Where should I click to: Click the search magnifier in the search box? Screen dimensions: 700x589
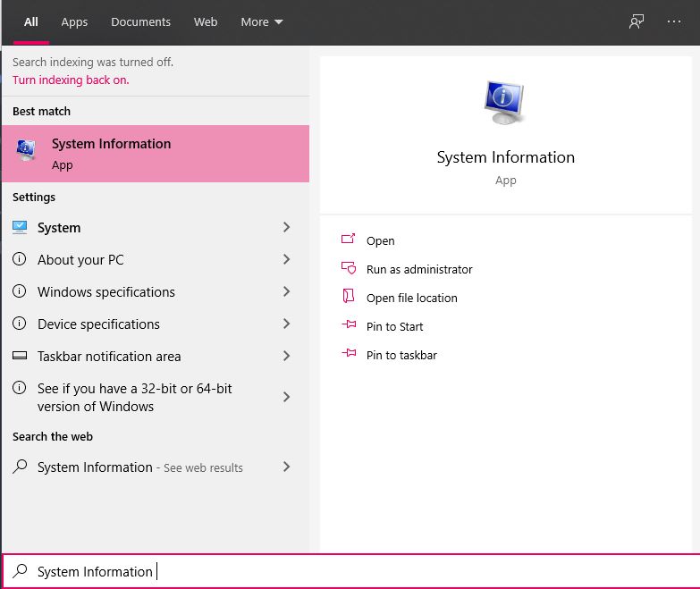point(20,571)
